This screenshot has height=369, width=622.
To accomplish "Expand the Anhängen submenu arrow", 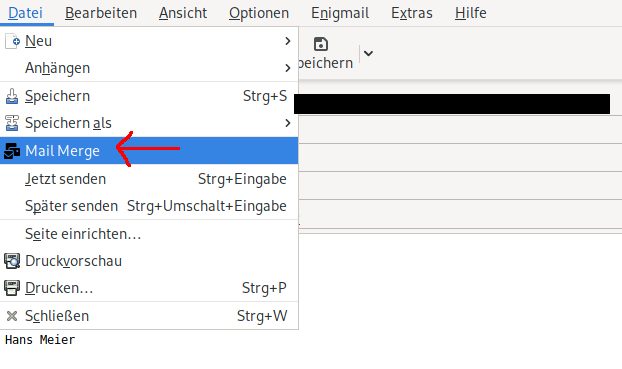I will [288, 68].
